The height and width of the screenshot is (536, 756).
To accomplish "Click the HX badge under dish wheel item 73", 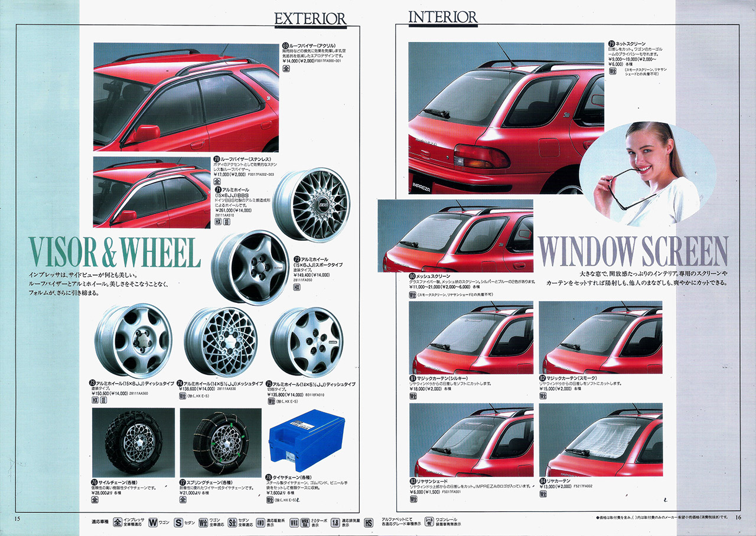I will point(95,400).
